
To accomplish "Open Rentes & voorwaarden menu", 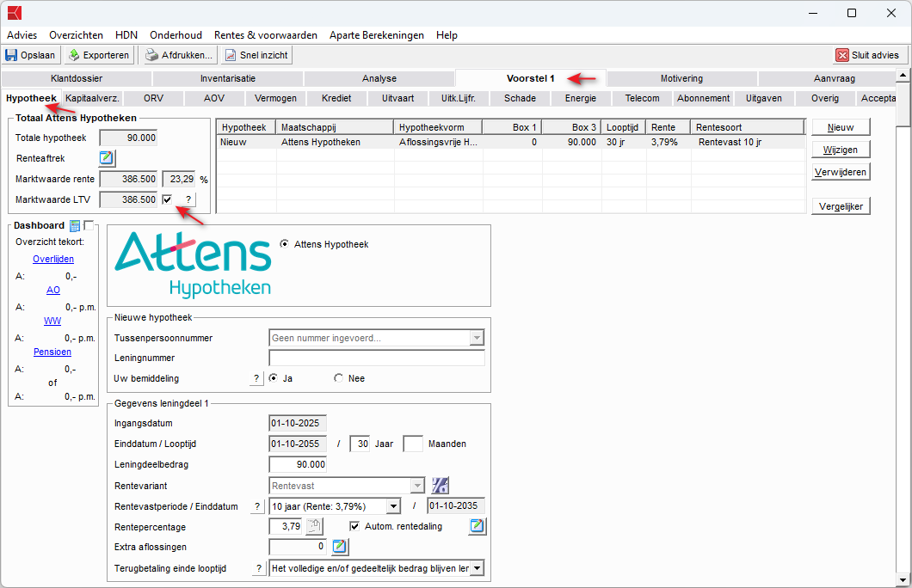I will pyautogui.click(x=266, y=35).
